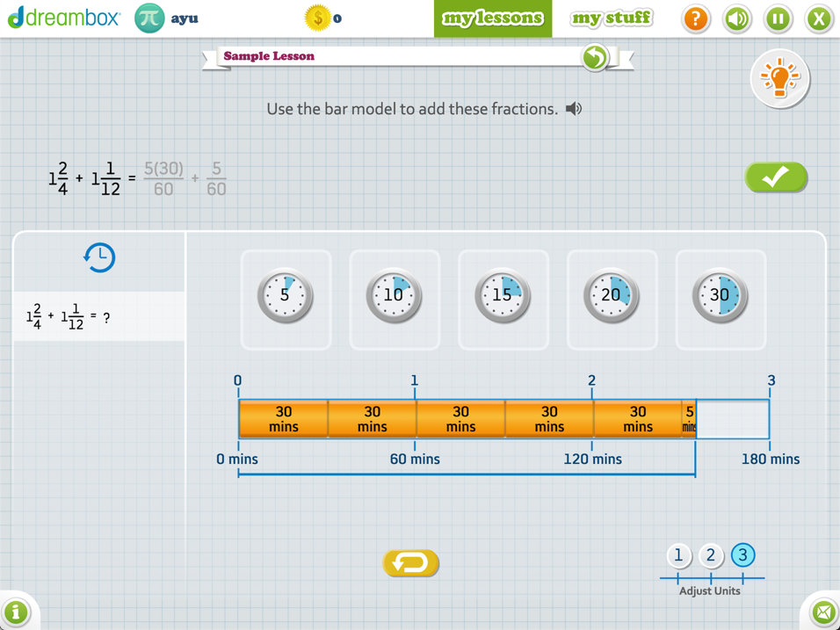Pick the 15 minute clock tile
Screen dimensions: 840x630
(503, 297)
